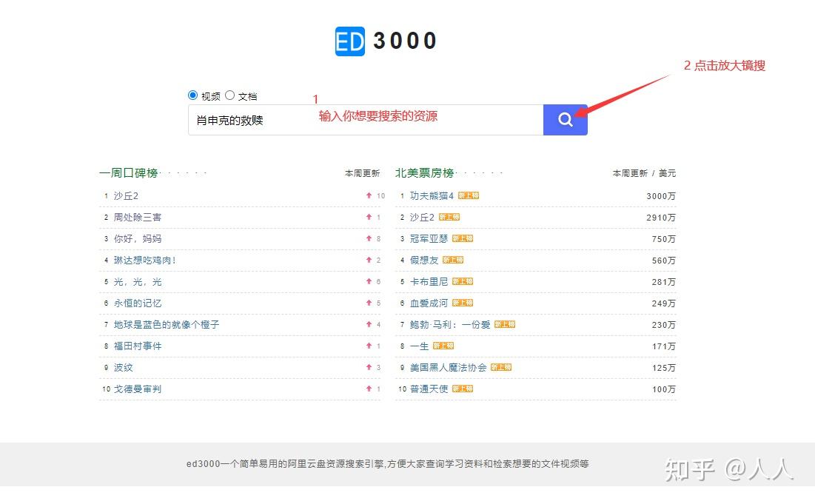Click the rank-up arrow beside 戈德曼审判
815x504 pixels.
point(368,389)
